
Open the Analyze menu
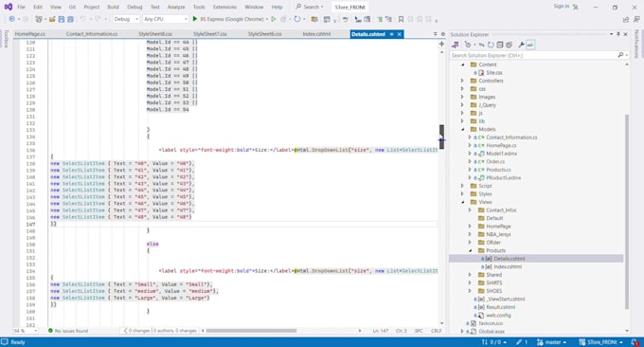point(176,7)
